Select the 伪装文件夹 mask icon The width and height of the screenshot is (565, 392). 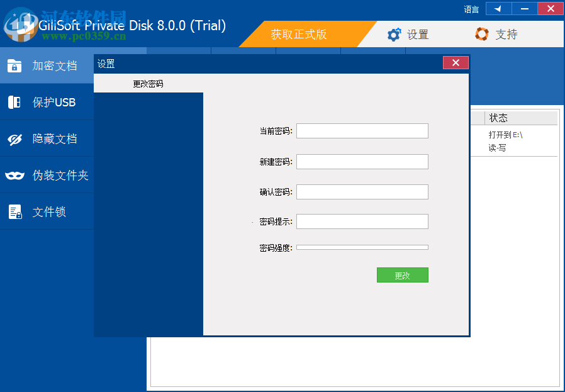(14, 175)
